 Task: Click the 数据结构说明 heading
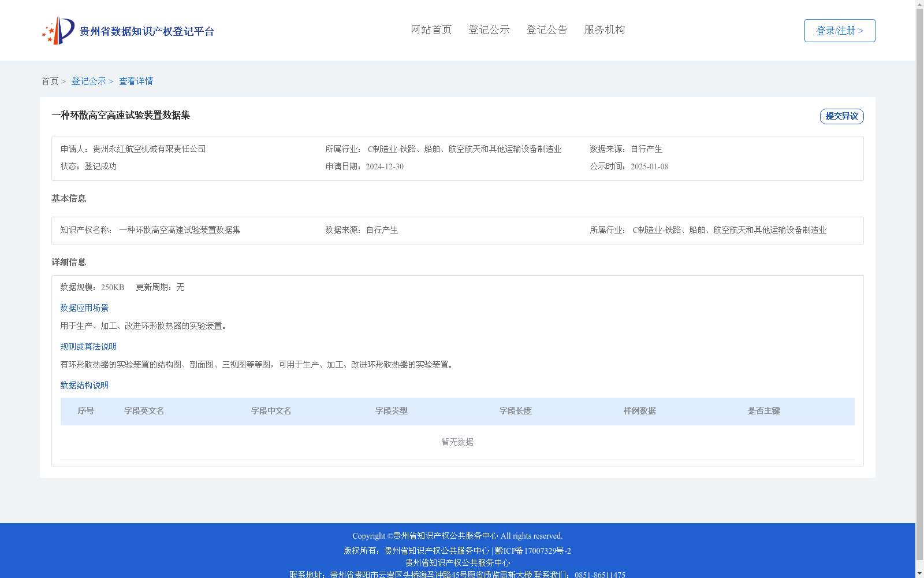click(84, 386)
